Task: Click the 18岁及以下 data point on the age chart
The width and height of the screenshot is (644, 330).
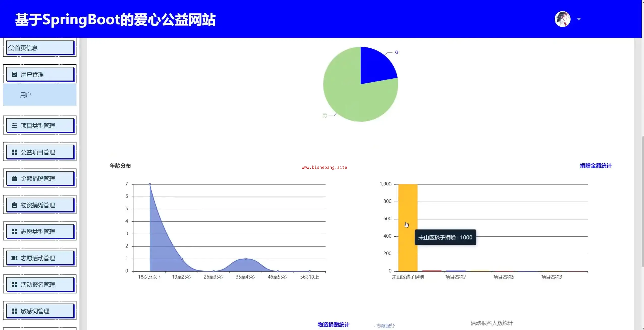Action: tap(150, 184)
